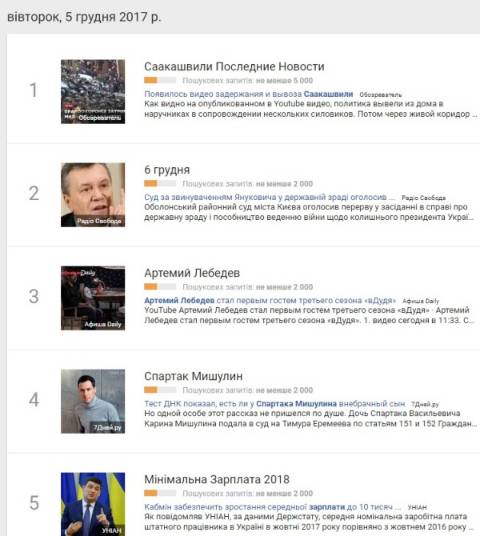This screenshot has width=480, height=536.
Task: Select the 6 грудня trend title
Action: pos(167,170)
